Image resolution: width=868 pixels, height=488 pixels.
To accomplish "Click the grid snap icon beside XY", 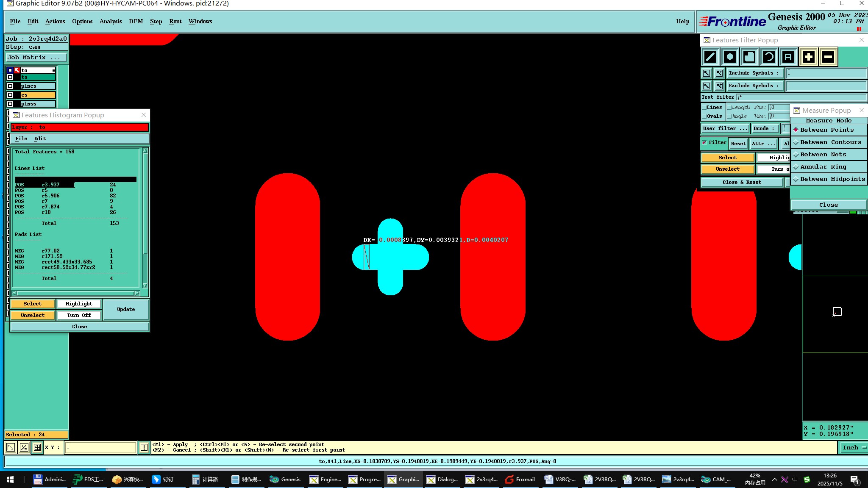I will 37,447.
